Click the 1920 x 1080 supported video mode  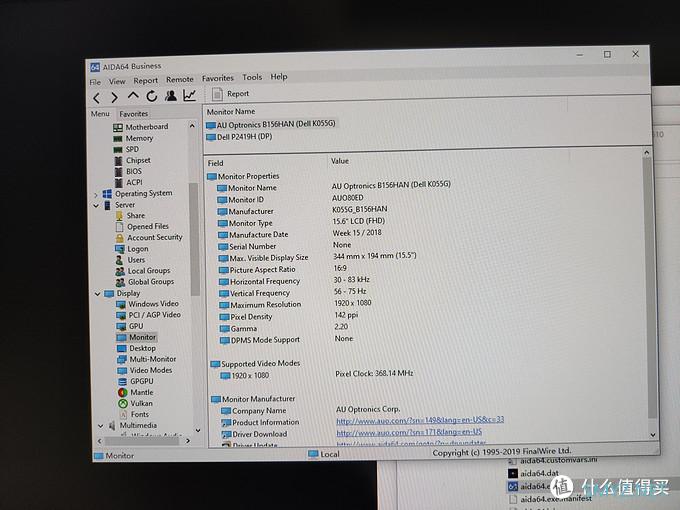point(250,376)
